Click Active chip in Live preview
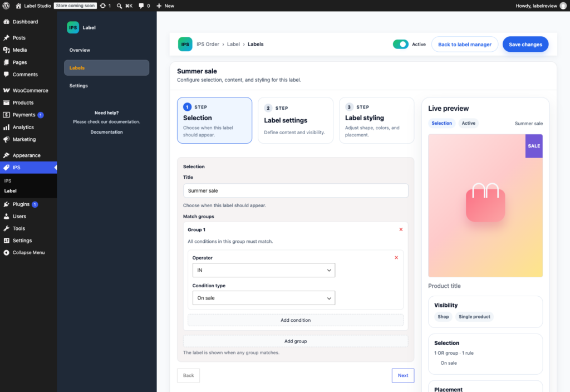Screen dimensions: 570x392 468,123
